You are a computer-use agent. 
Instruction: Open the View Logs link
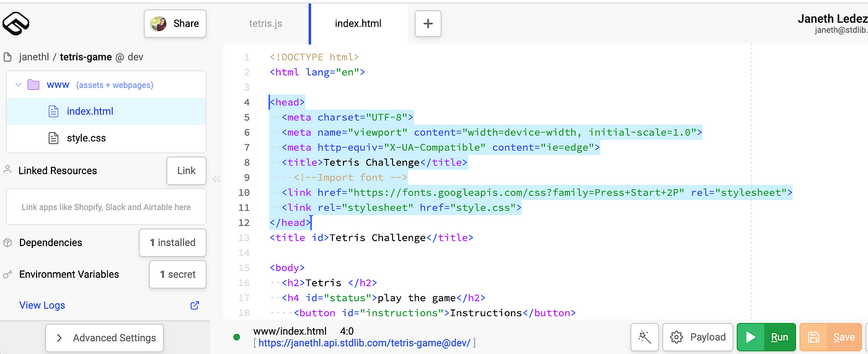point(42,305)
